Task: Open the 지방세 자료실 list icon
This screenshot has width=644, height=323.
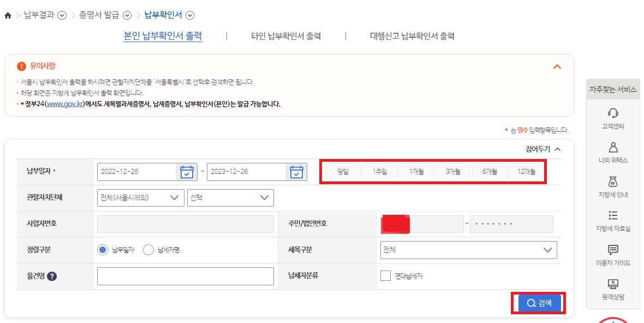Action: (613, 215)
